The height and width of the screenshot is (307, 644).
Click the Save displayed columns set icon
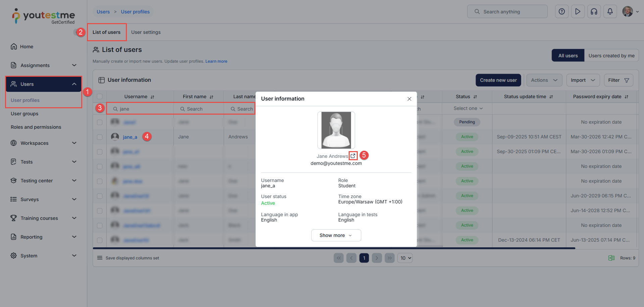100,258
